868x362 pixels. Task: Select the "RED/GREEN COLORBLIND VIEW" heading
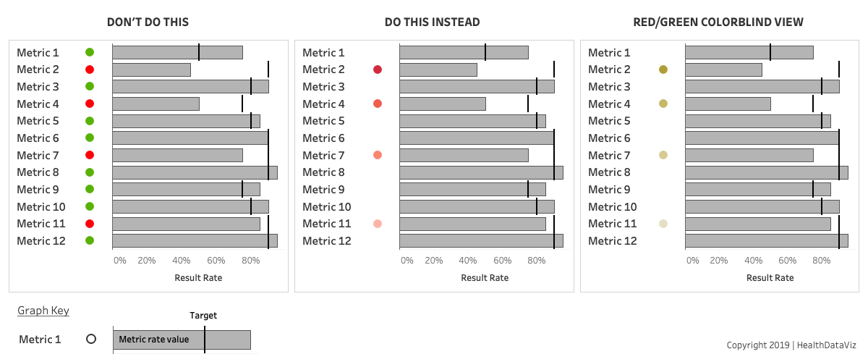(x=718, y=22)
